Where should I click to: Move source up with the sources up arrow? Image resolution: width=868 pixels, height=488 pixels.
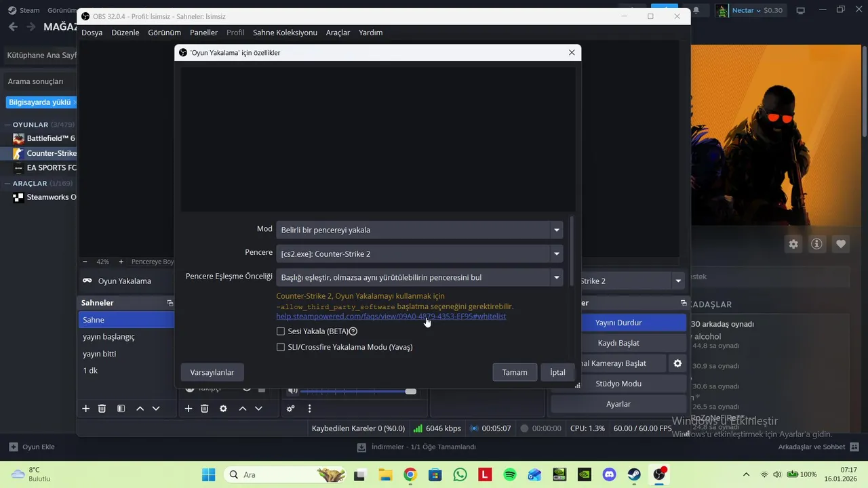242,409
